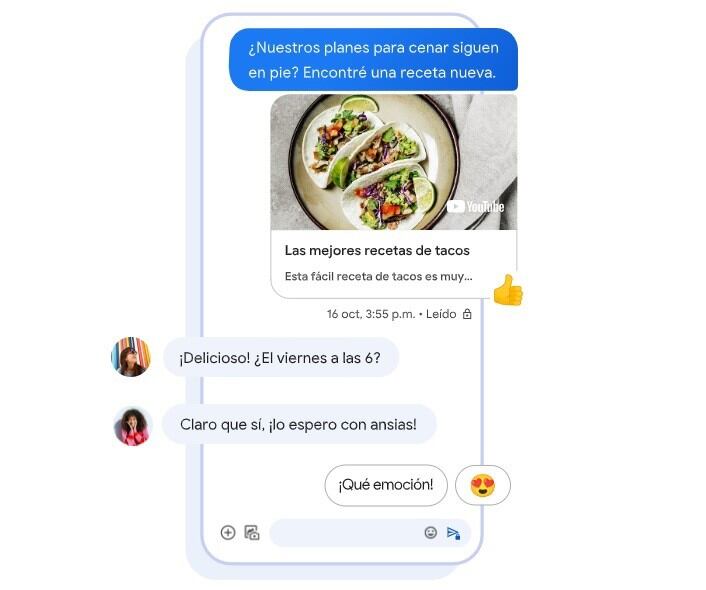
Task: Choose the ¡Qué emoción! smart reply
Action: [x=386, y=485]
